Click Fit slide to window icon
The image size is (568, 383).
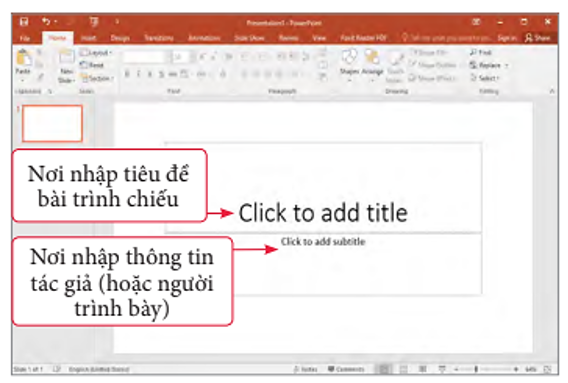(548, 369)
